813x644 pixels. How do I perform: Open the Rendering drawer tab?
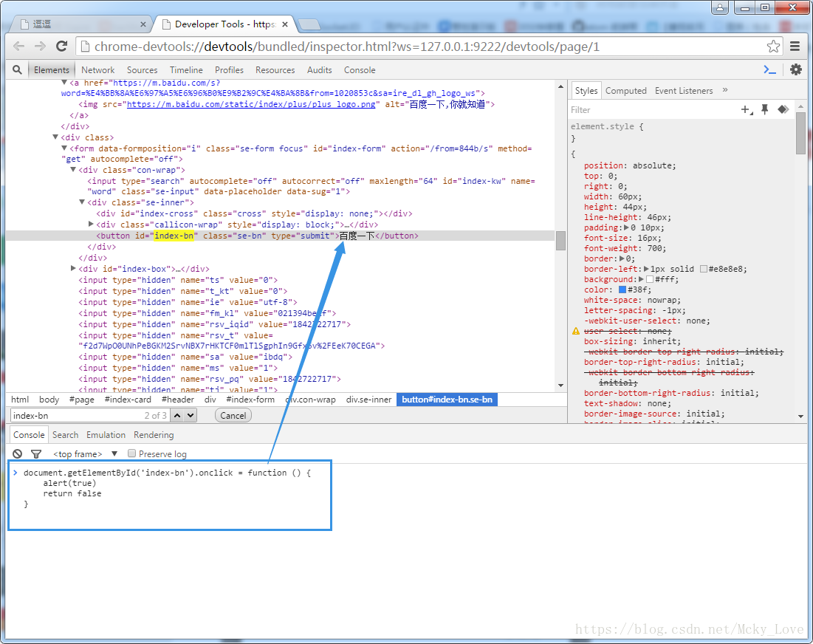(x=154, y=435)
